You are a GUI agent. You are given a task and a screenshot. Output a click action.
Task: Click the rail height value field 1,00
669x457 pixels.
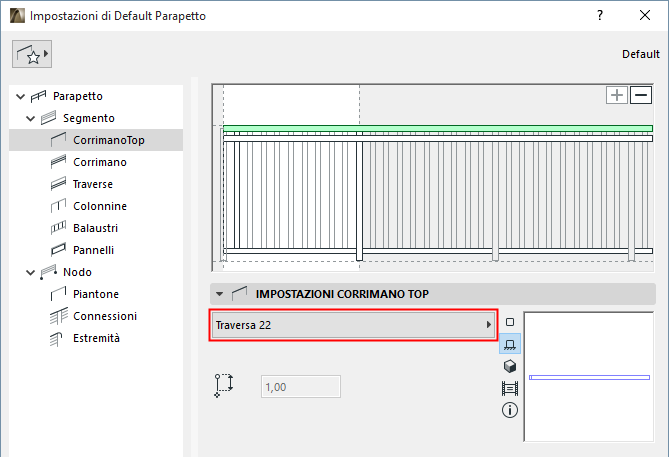pos(301,387)
